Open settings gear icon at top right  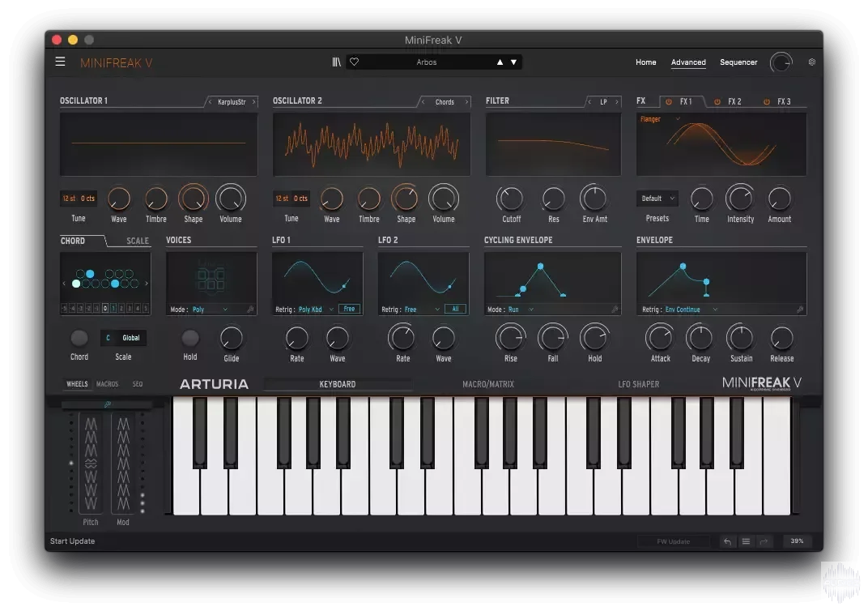811,62
